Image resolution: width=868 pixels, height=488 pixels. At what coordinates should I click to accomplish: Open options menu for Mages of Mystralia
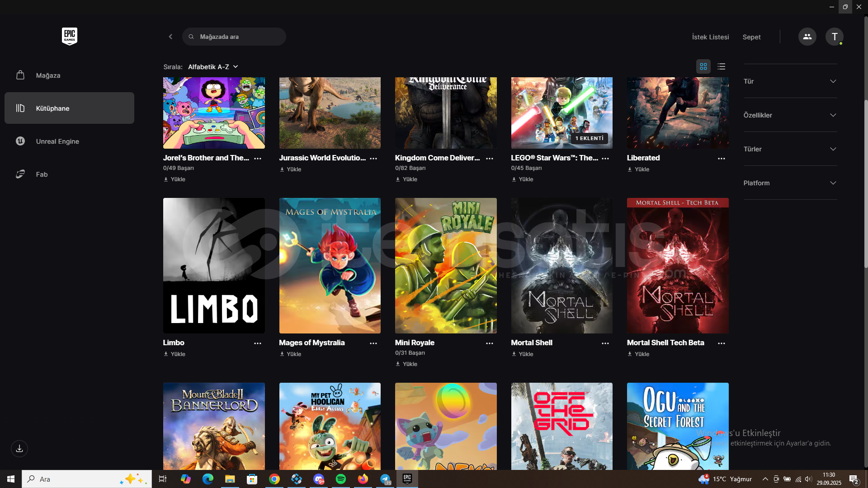pos(373,343)
